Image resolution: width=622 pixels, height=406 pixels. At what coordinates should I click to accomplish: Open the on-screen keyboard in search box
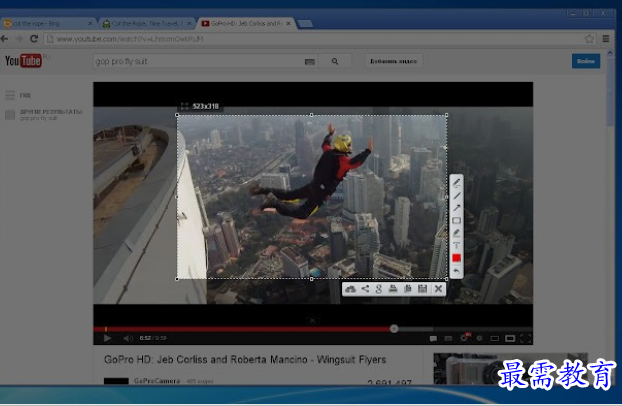tap(310, 62)
